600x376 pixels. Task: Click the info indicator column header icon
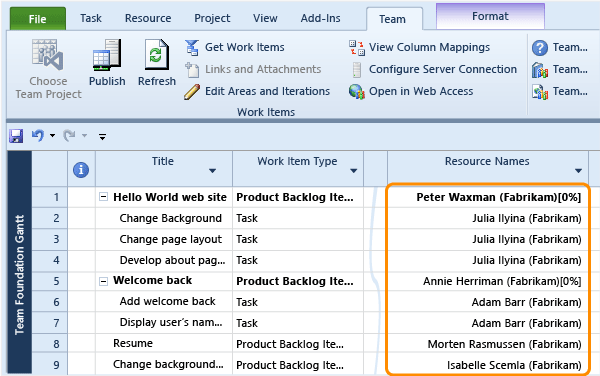[x=81, y=169]
